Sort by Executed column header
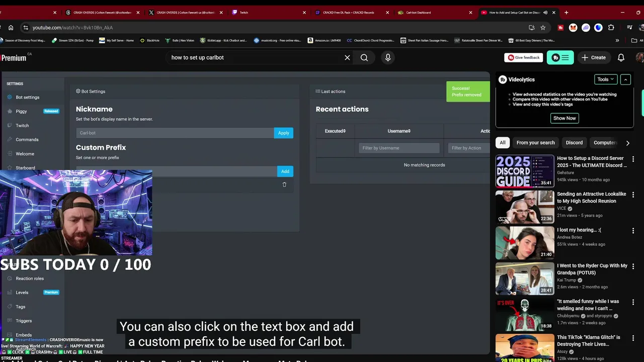 coord(335,131)
